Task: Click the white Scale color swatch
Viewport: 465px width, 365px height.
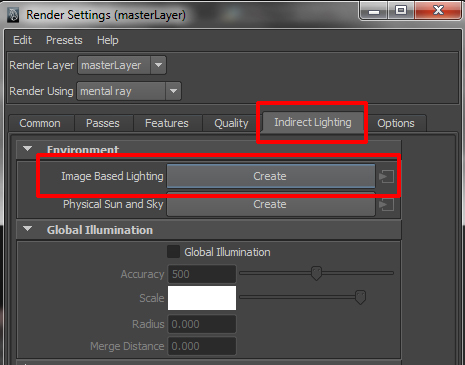Action: pos(202,298)
